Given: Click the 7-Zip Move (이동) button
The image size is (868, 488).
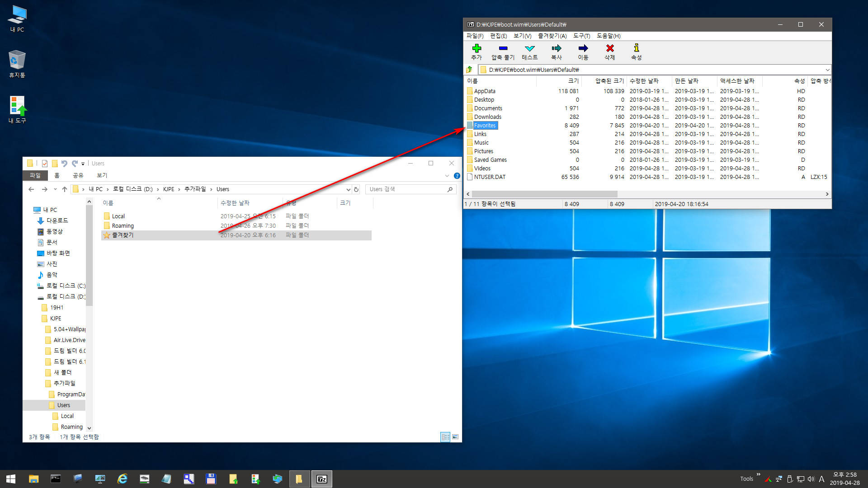Looking at the screenshot, I should 583,52.
